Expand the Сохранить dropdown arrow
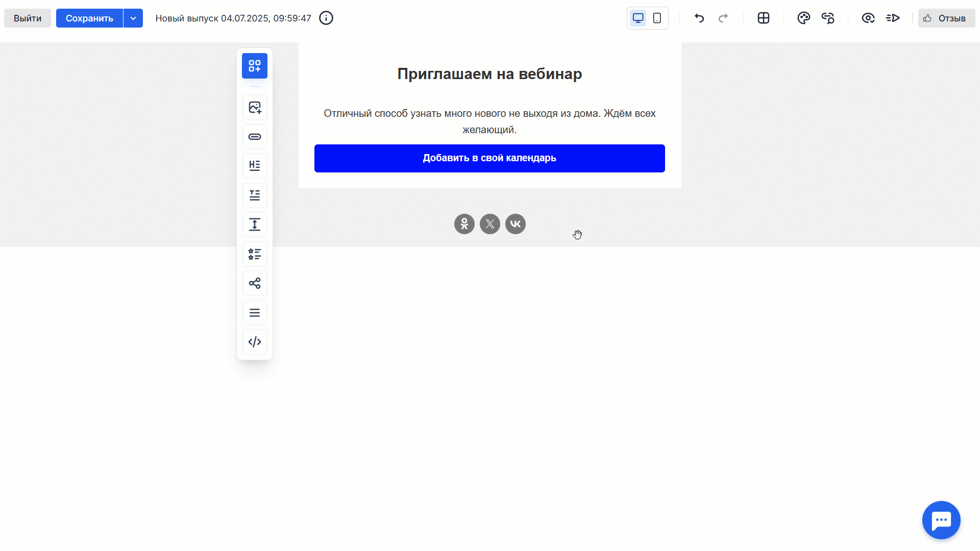This screenshot has height=551, width=980. click(133, 18)
